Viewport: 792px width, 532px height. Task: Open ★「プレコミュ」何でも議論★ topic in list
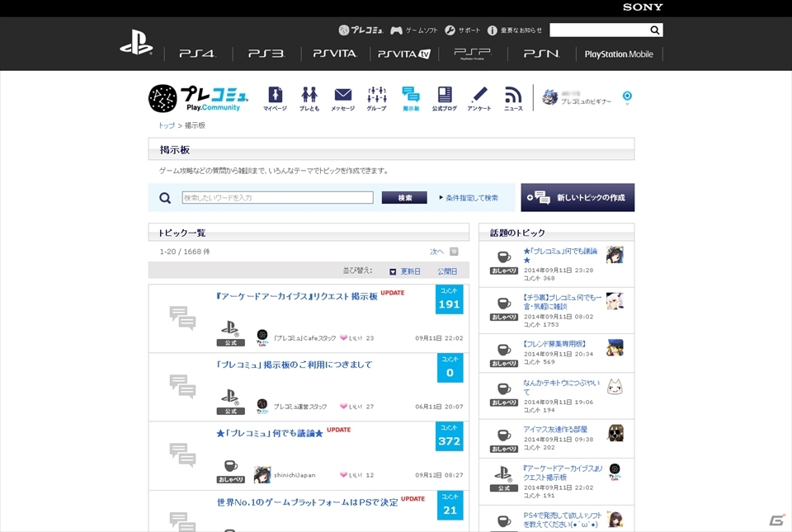(x=270, y=433)
